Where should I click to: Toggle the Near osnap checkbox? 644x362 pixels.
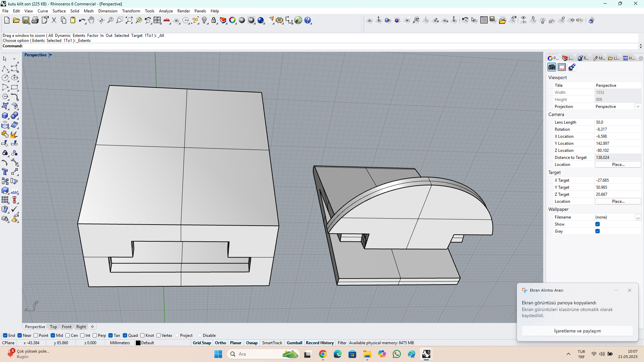click(x=19, y=336)
